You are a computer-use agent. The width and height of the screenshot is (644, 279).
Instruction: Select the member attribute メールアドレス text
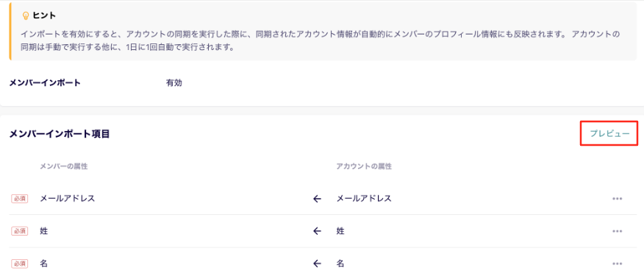pos(68,198)
